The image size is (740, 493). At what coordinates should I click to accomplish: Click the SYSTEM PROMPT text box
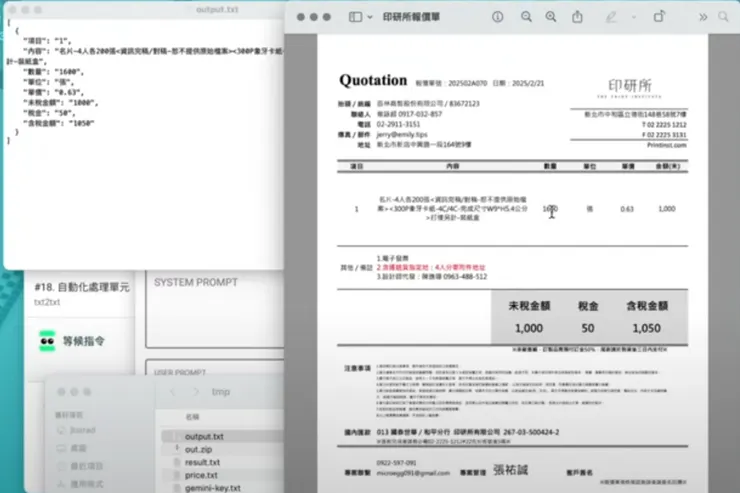point(215,309)
